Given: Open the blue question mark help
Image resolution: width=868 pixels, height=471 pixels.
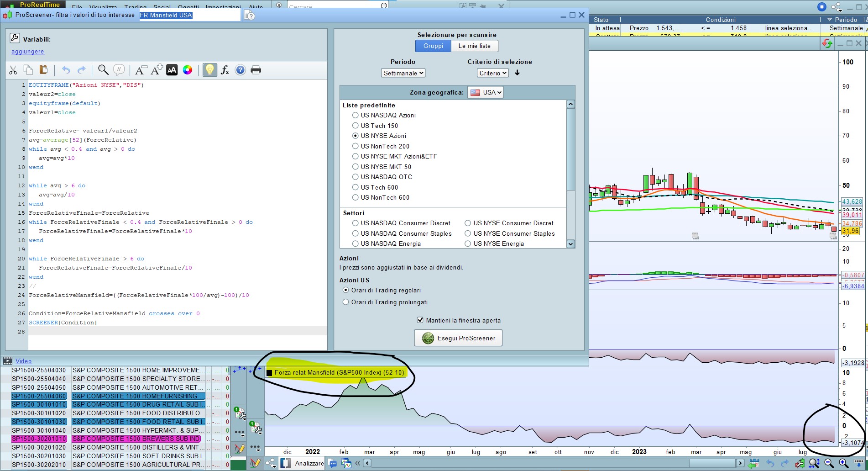Looking at the screenshot, I should [x=240, y=70].
